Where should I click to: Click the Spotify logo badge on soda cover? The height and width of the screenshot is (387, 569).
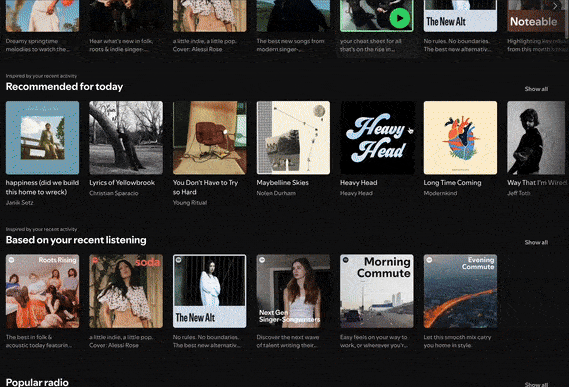95,260
